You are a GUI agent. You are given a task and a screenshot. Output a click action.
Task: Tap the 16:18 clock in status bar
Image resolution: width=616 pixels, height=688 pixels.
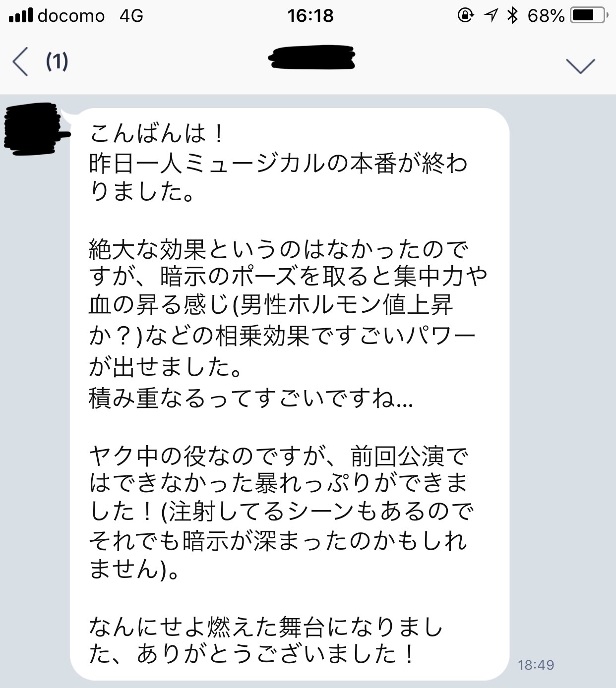(310, 16)
